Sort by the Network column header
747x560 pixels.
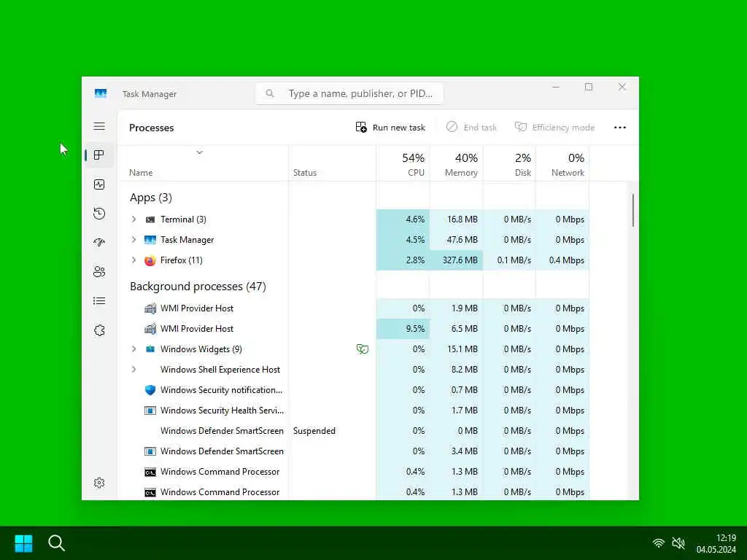pos(562,164)
